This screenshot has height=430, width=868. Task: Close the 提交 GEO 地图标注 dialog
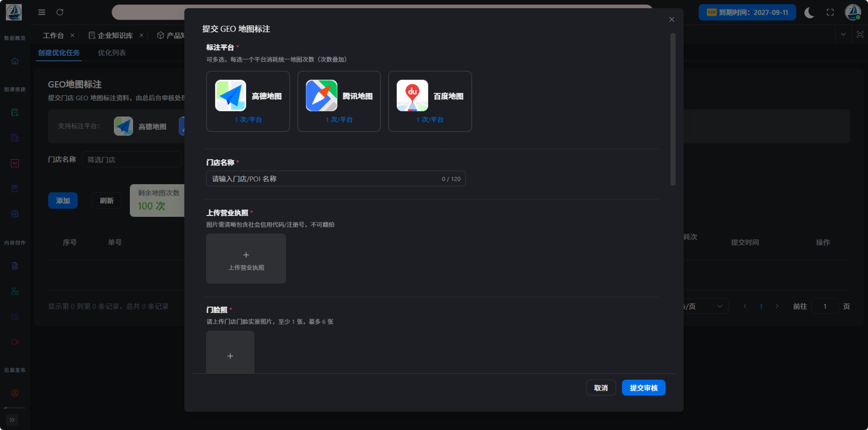671,19
